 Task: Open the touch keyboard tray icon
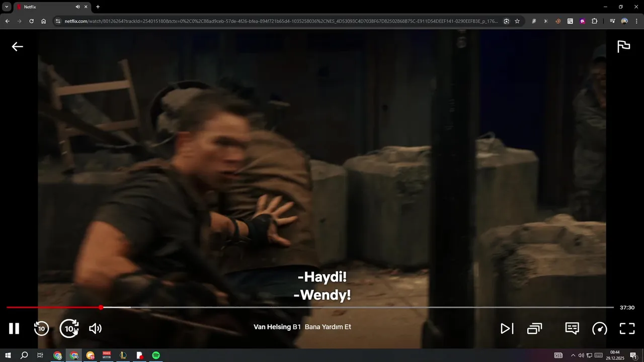(598, 355)
